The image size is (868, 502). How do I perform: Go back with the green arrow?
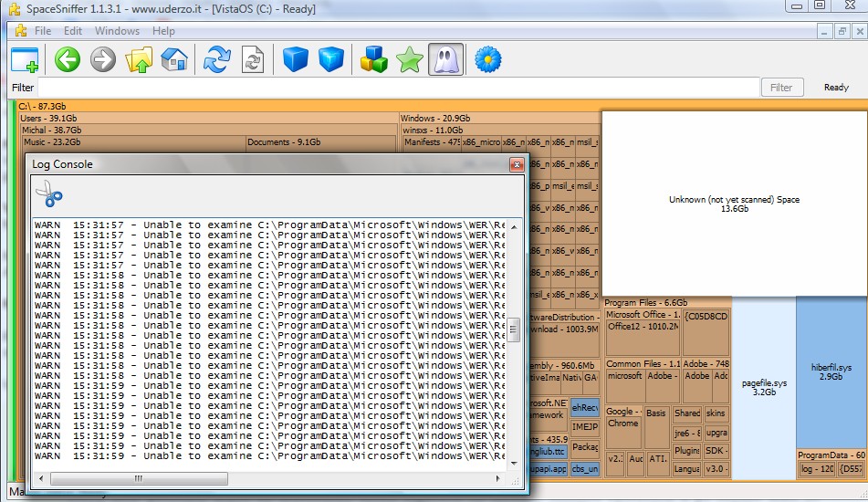point(67,60)
